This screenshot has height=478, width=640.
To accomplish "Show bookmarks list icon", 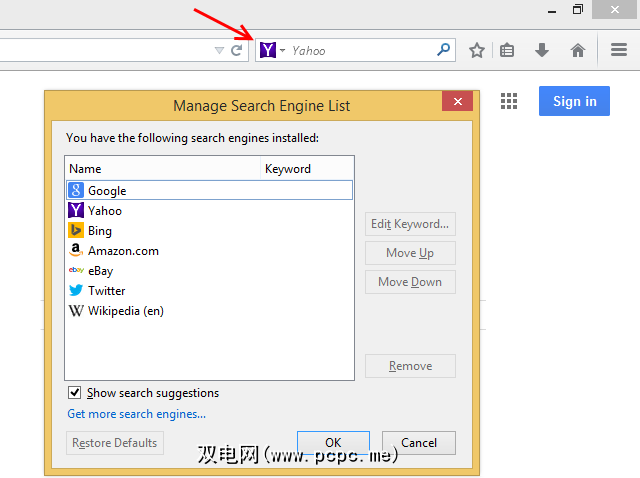I will pyautogui.click(x=507, y=50).
